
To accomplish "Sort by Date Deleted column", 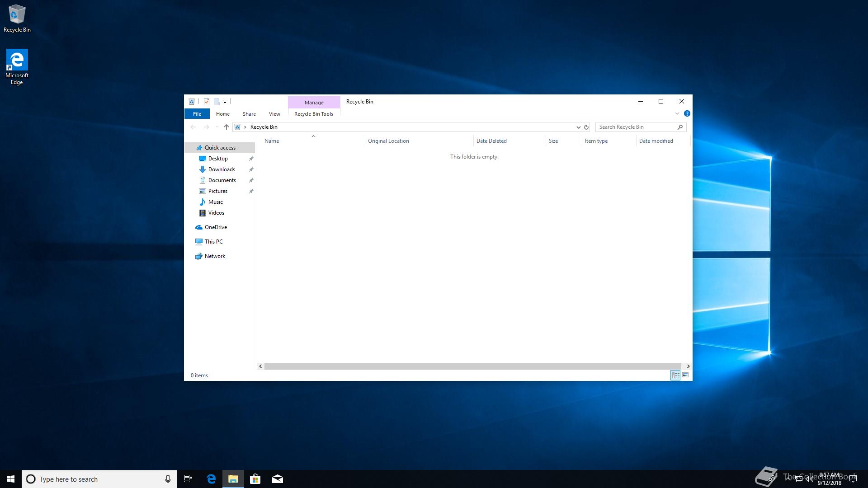I will point(509,141).
